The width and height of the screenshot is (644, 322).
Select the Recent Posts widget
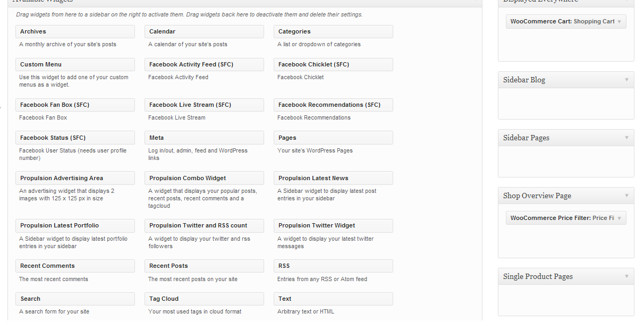[x=204, y=266]
